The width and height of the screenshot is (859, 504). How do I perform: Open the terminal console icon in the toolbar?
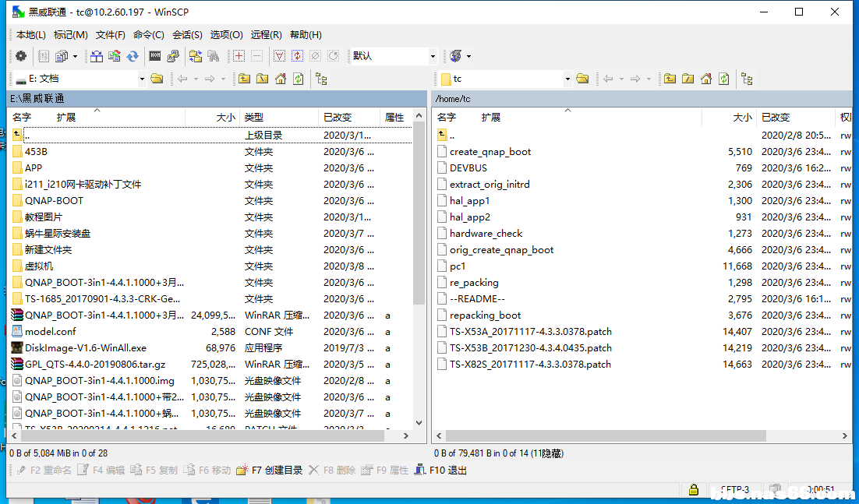click(154, 55)
